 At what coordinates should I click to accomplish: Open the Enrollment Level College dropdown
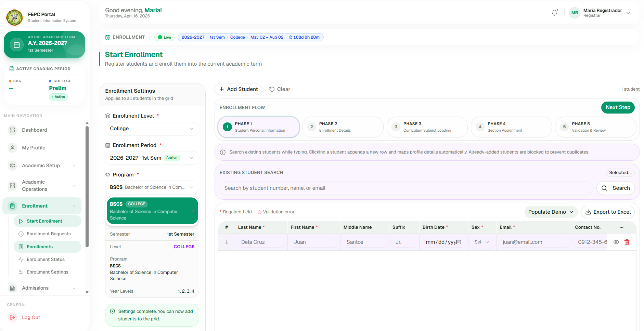[x=152, y=129]
